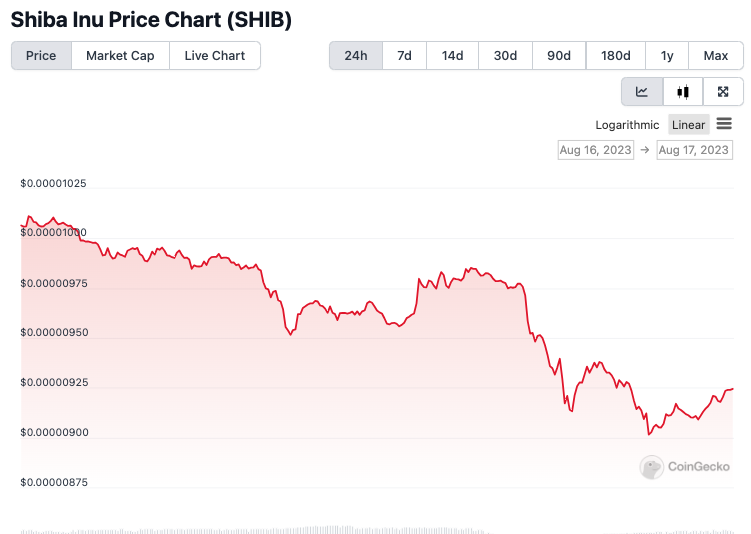Open the chart hamburger menu

pos(724,124)
